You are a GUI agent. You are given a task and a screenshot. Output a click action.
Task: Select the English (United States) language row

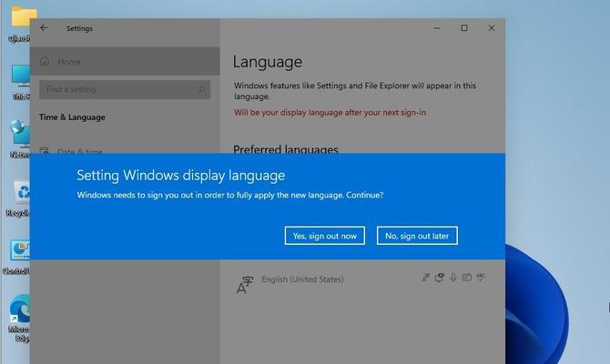[x=361, y=284]
